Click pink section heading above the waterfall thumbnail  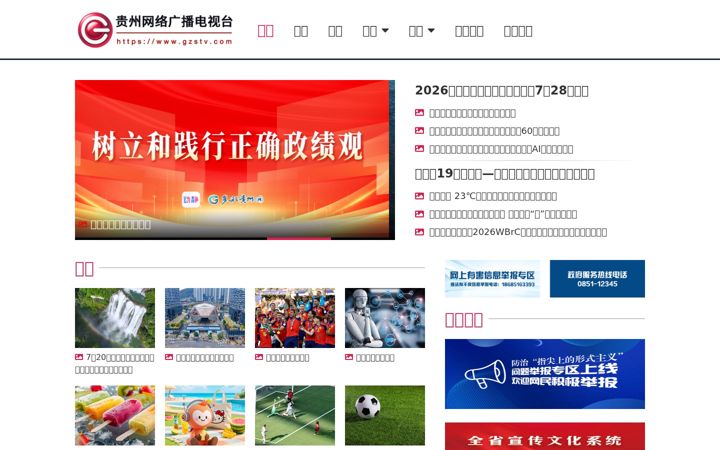click(x=84, y=269)
